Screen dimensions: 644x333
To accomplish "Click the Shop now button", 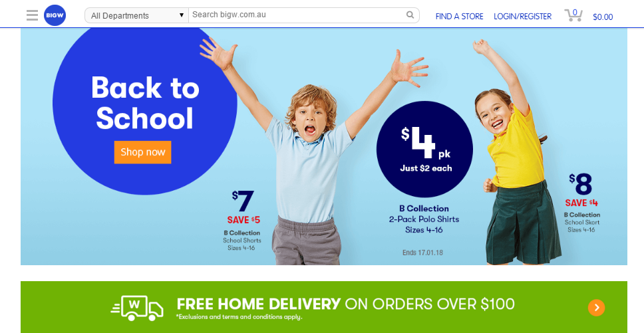I will (142, 152).
